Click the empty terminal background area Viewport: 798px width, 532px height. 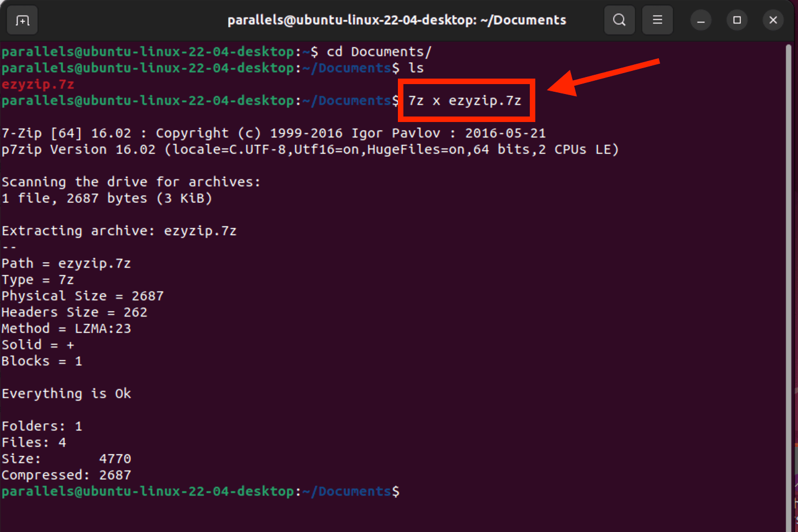coord(385,517)
